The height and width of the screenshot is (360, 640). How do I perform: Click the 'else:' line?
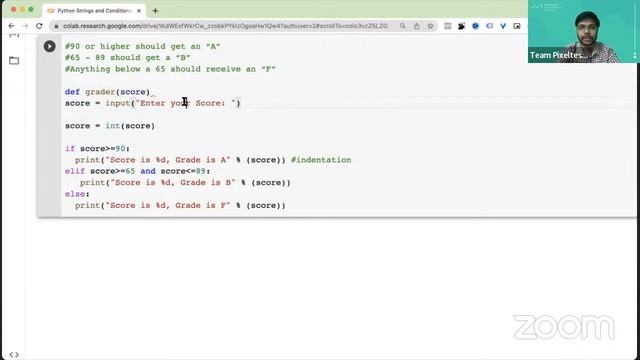pos(77,194)
